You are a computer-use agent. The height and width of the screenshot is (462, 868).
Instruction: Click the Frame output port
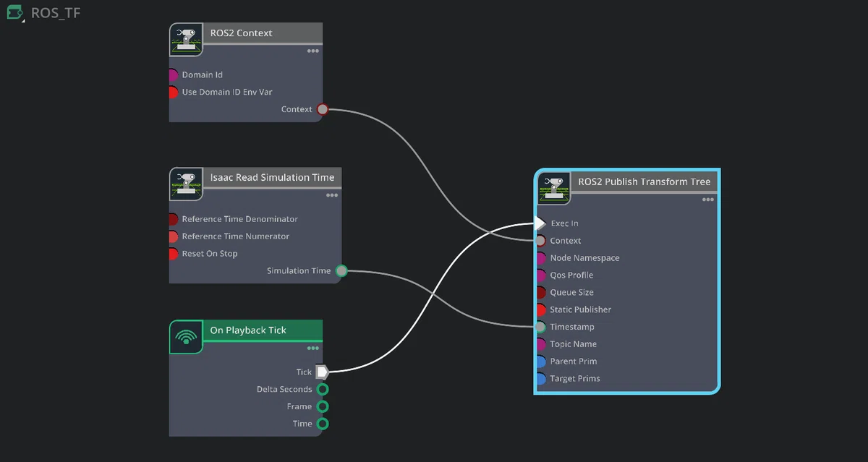coord(323,406)
